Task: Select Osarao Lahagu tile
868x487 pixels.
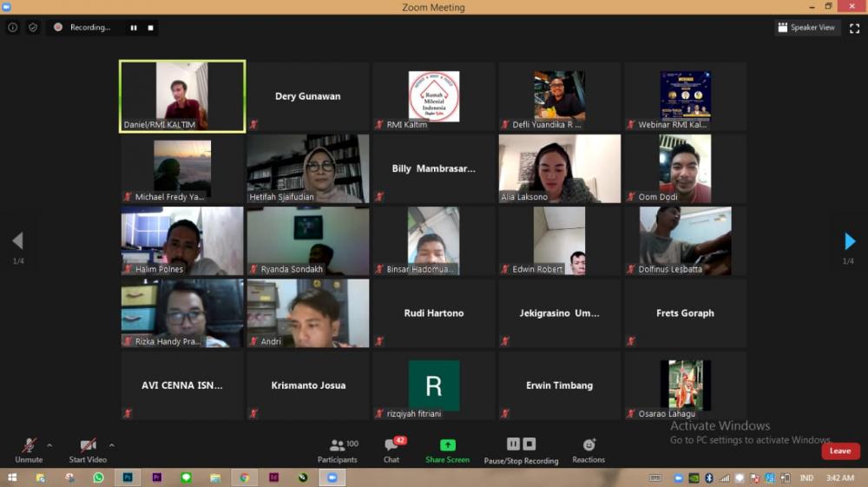Action: pyautogui.click(x=686, y=385)
